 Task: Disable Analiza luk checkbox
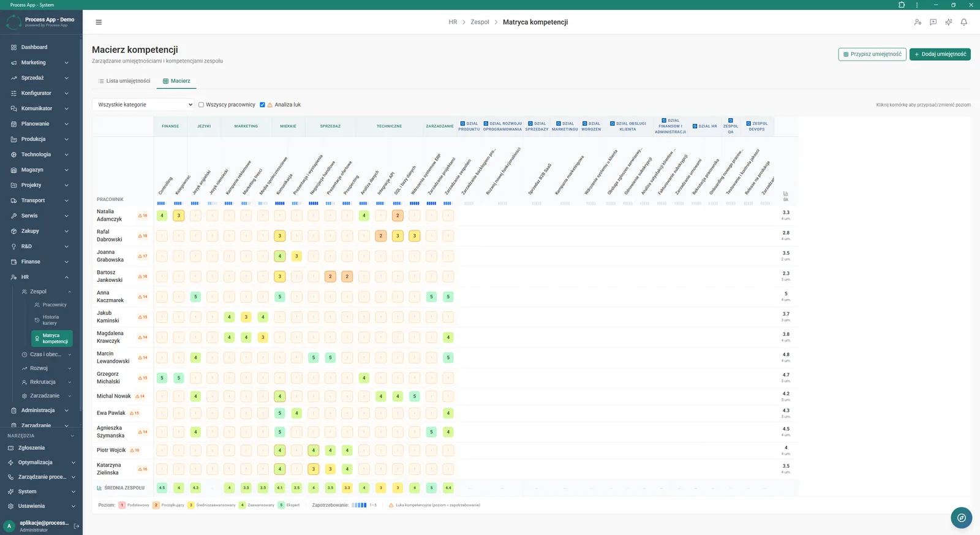262,105
